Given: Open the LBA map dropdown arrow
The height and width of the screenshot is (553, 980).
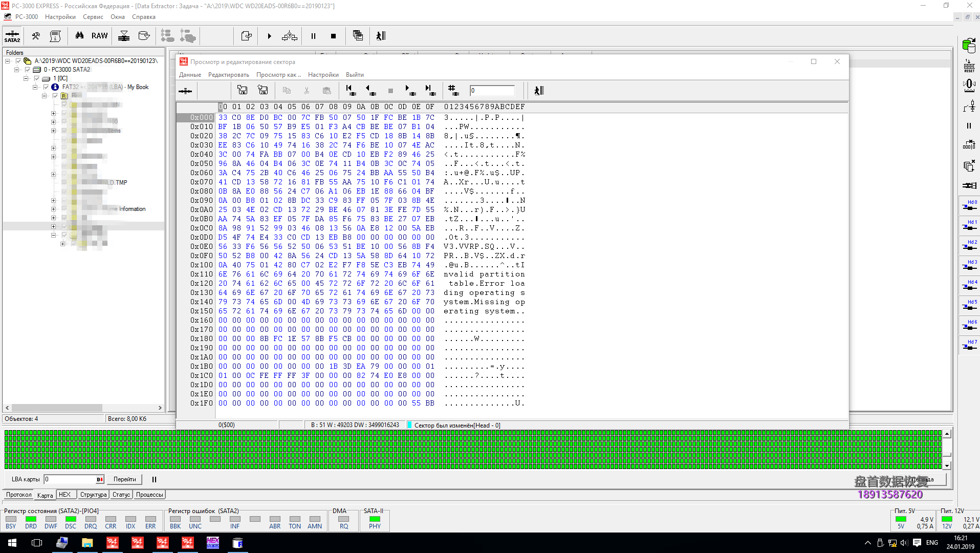Looking at the screenshot, I should click(x=99, y=480).
